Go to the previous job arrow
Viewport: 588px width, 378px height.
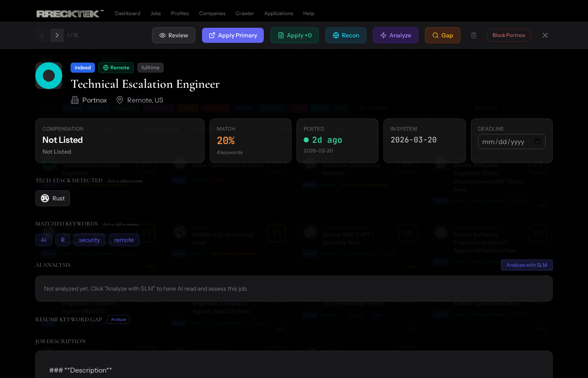point(42,35)
